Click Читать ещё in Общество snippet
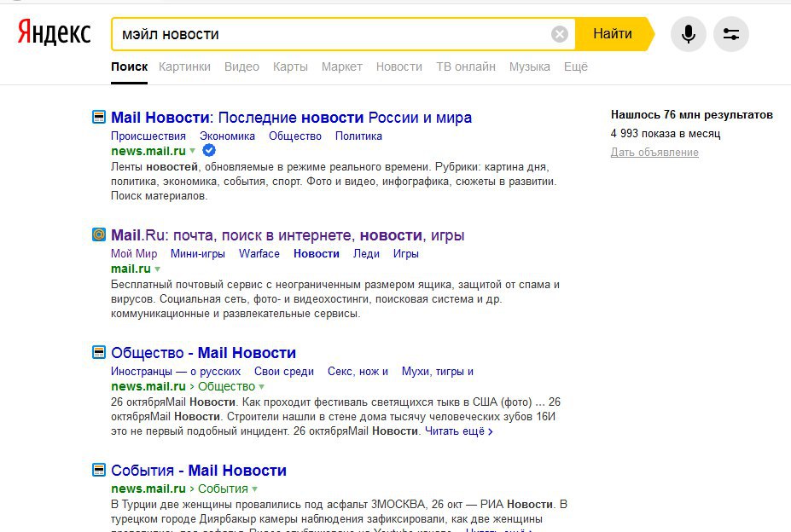 (x=458, y=431)
